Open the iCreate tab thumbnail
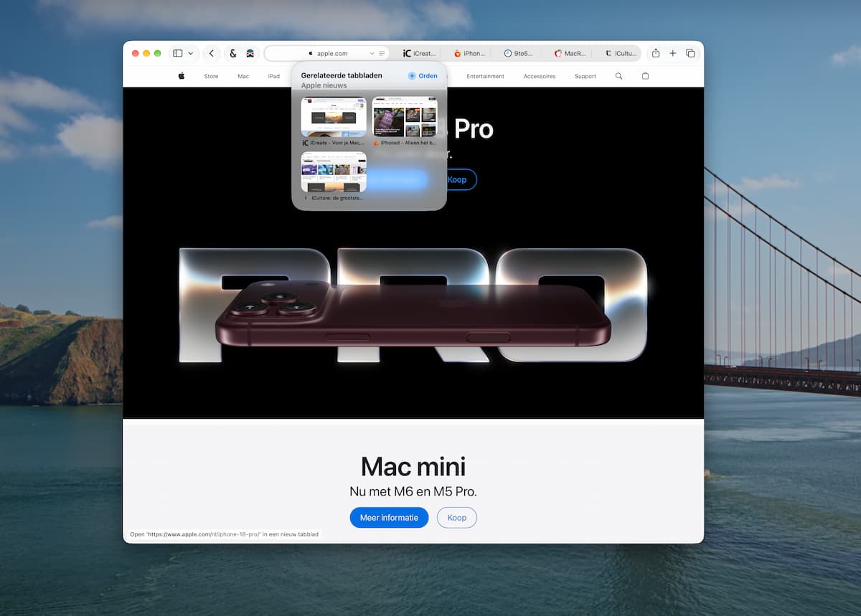 [334, 117]
